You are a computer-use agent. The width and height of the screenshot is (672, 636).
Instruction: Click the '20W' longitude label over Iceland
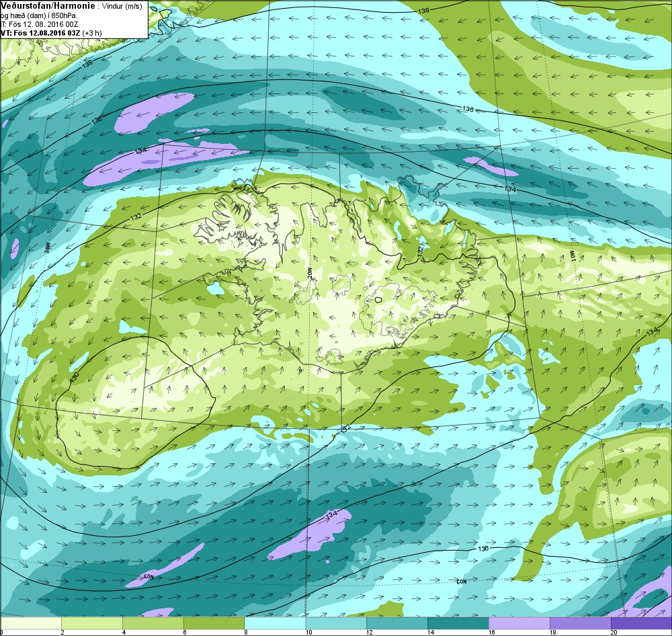(x=310, y=274)
